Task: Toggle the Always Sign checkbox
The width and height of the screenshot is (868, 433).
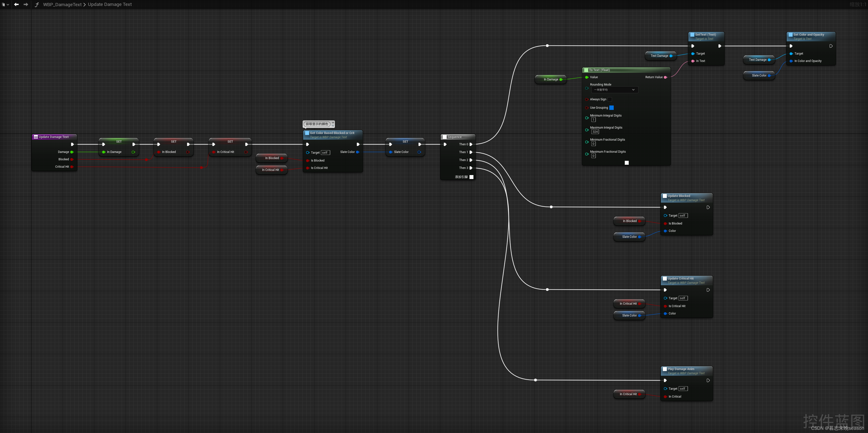Action: (610, 100)
